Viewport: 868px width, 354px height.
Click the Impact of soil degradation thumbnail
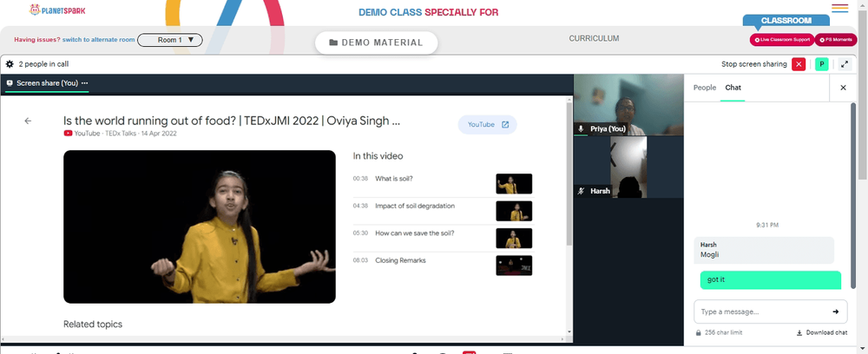[x=514, y=212]
